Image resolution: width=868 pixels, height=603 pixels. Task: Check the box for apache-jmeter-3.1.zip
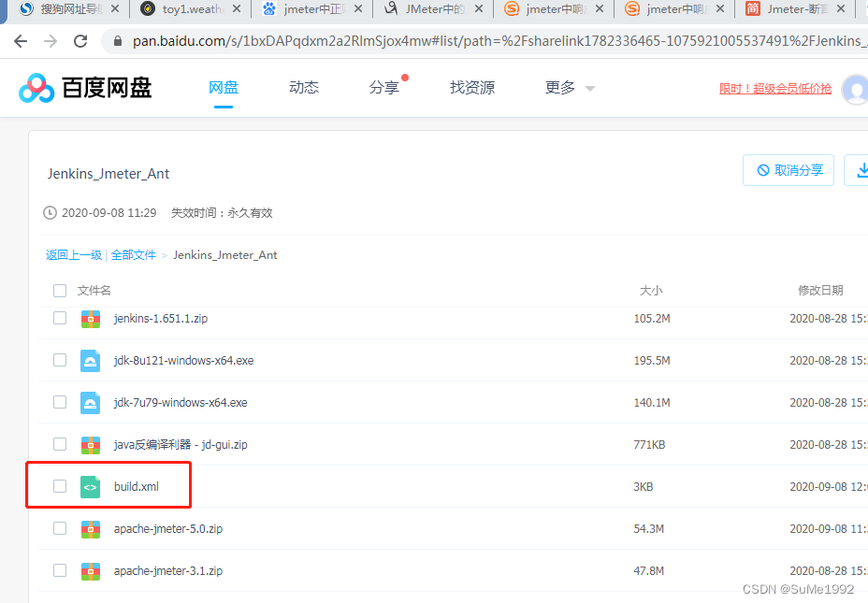pyautogui.click(x=60, y=570)
